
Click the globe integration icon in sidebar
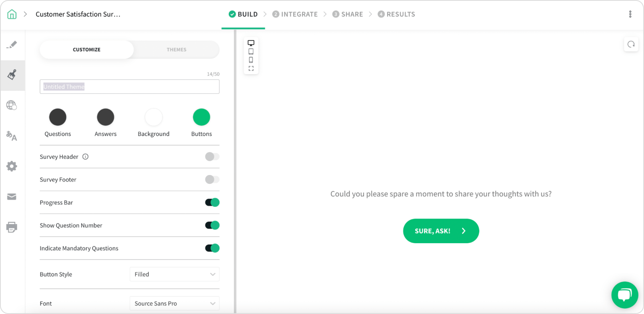click(13, 106)
